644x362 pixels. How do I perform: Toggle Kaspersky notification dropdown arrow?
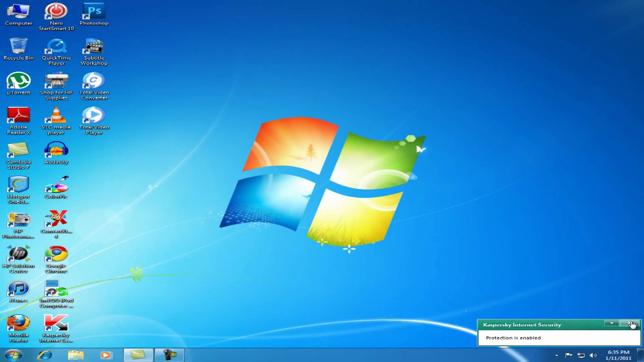612,323
